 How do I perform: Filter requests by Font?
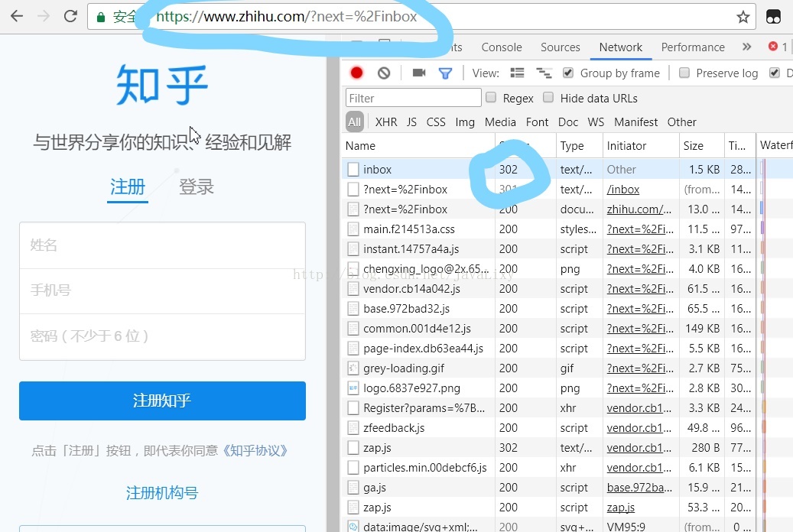[537, 122]
